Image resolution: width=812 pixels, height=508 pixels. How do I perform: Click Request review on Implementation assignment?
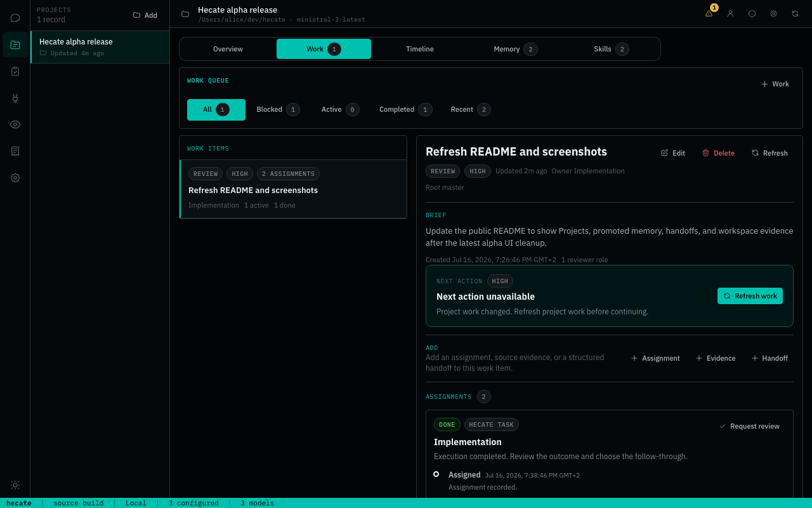tap(749, 426)
